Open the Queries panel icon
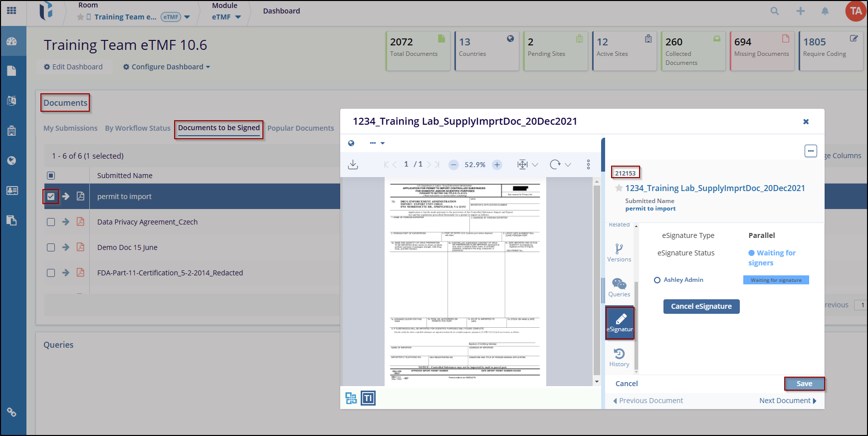 point(619,287)
